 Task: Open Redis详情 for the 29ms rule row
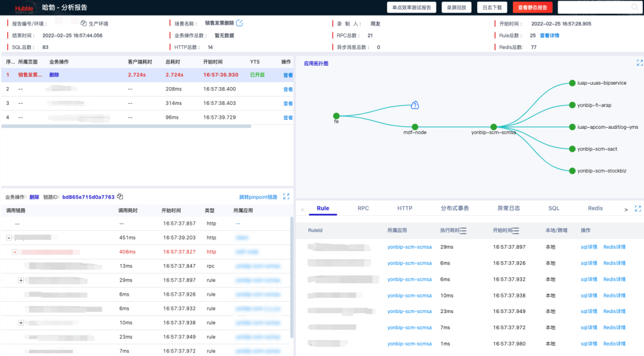tap(614, 247)
